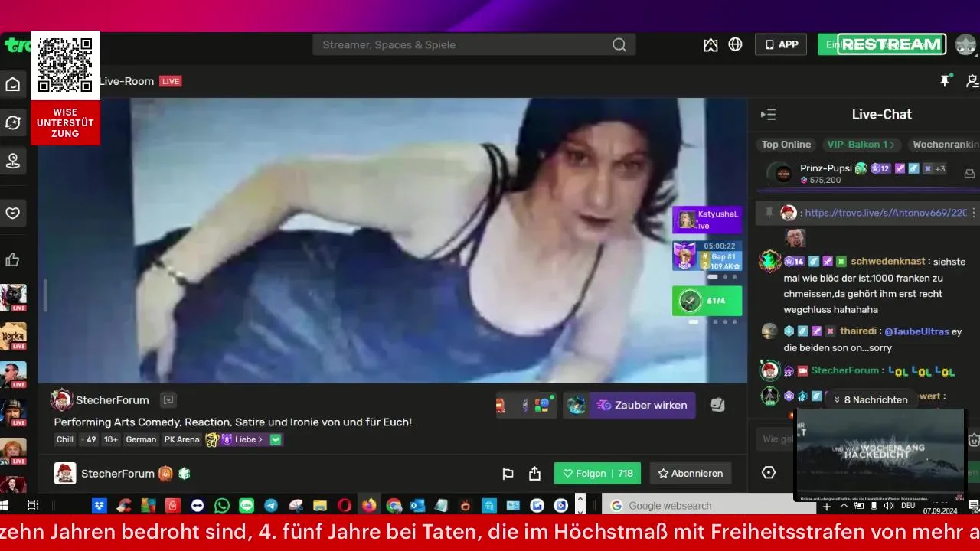Open the pinned trovo.live Antonov669 link
The image size is (980, 551).
(x=886, y=213)
